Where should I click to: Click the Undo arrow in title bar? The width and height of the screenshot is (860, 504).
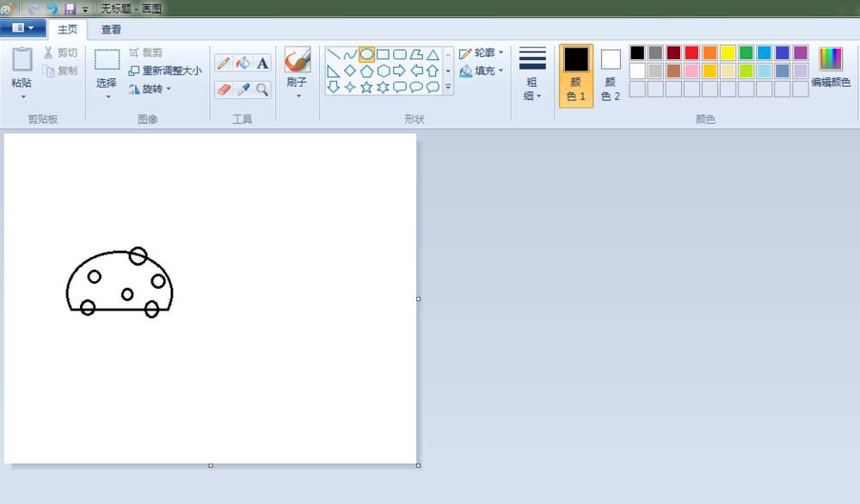(52, 9)
